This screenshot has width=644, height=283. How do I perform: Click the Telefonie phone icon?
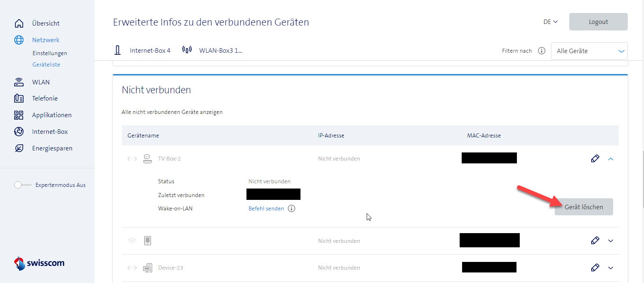(x=19, y=99)
